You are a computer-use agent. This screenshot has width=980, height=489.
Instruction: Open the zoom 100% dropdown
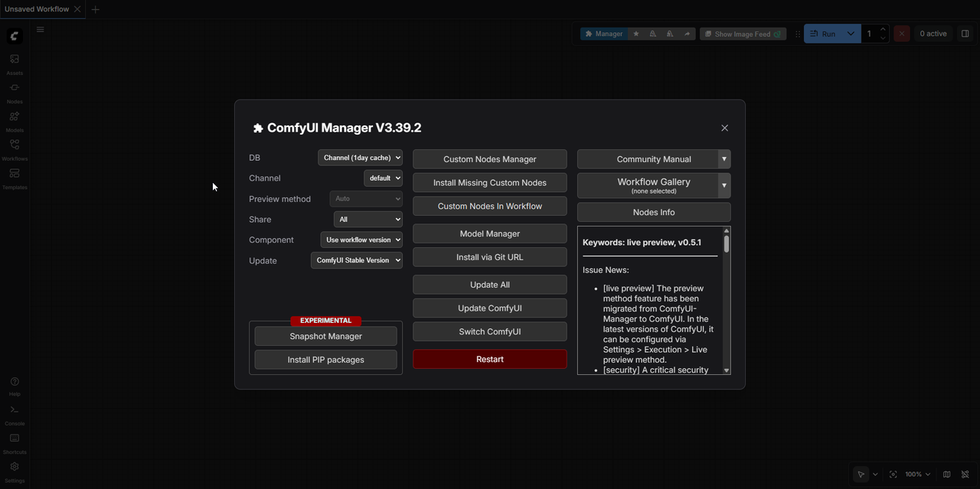point(917,474)
